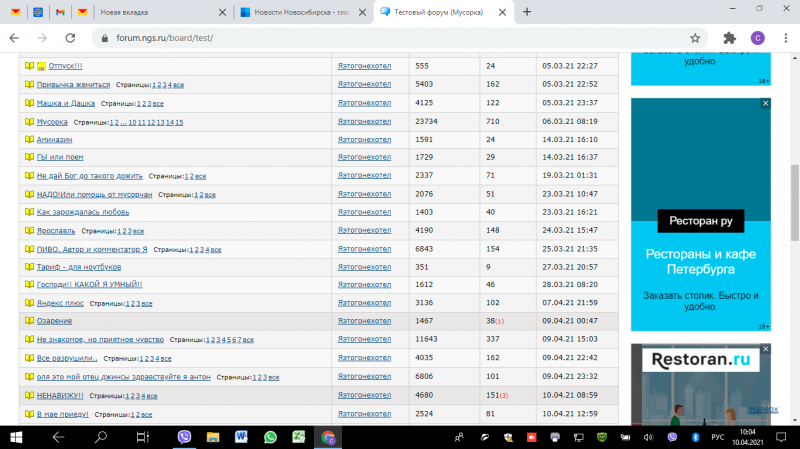Open a new tab with plus button
800x449 pixels.
[527, 12]
